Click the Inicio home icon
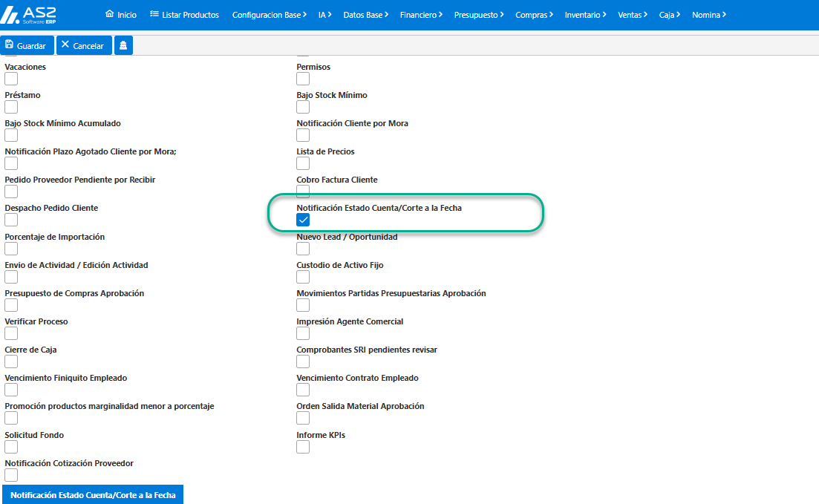Image resolution: width=819 pixels, height=504 pixels. (x=109, y=14)
